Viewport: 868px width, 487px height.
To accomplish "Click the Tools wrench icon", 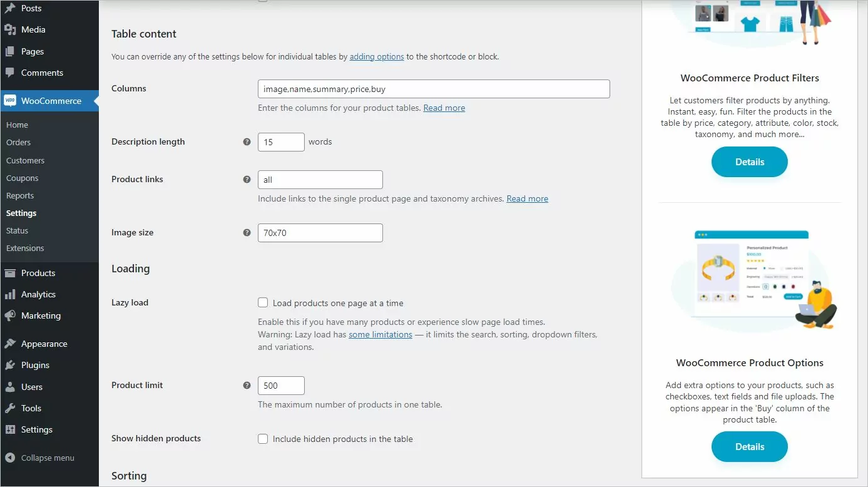I will 10,408.
